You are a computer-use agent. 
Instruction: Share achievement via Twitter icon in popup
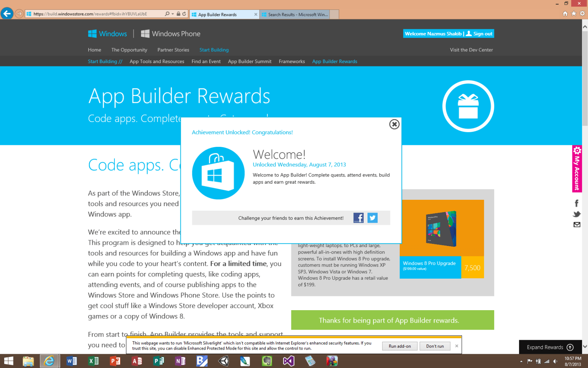372,218
